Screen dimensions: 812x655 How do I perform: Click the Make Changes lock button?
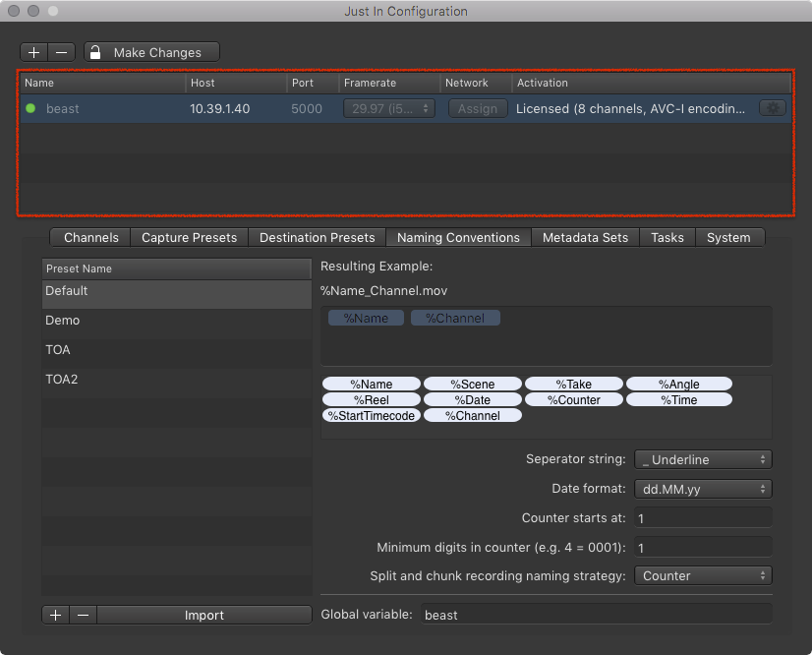151,52
